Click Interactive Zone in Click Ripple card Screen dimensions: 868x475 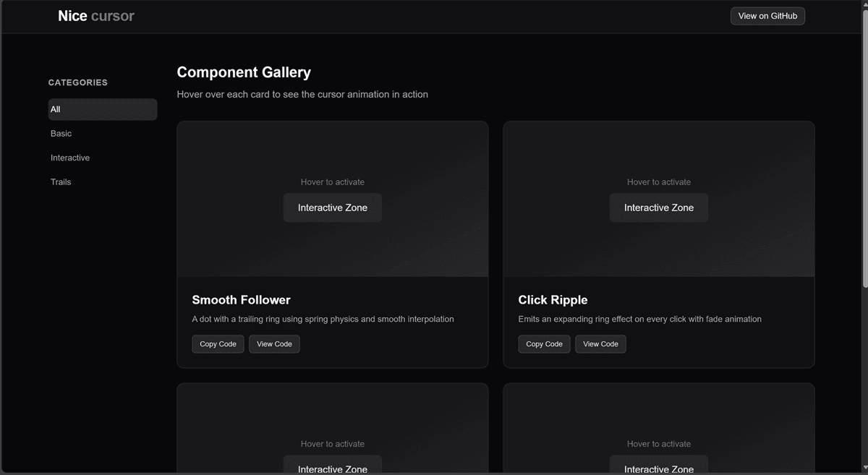pos(658,207)
